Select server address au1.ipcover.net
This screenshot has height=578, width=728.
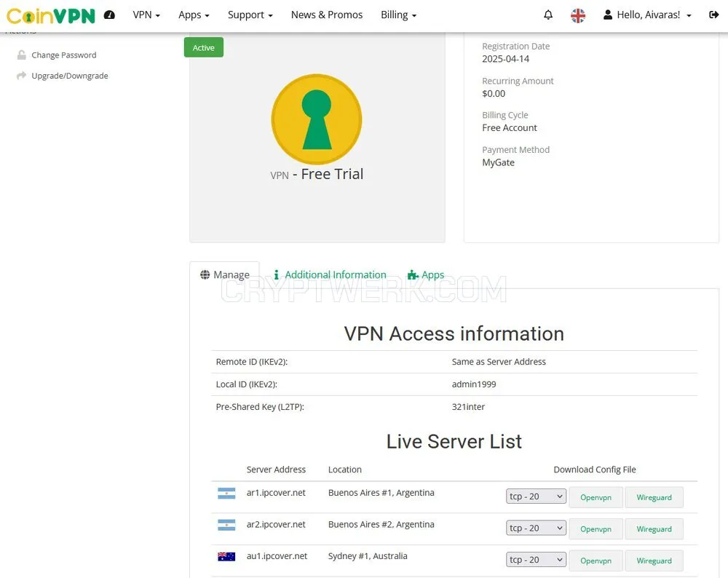pyautogui.click(x=277, y=555)
